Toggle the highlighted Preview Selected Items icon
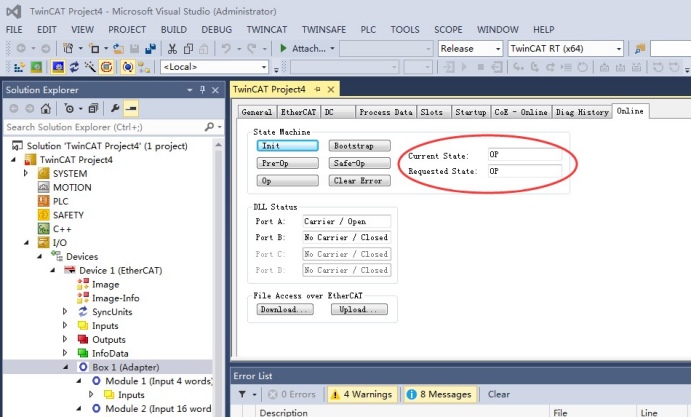The width and height of the screenshot is (692, 417). [132, 108]
